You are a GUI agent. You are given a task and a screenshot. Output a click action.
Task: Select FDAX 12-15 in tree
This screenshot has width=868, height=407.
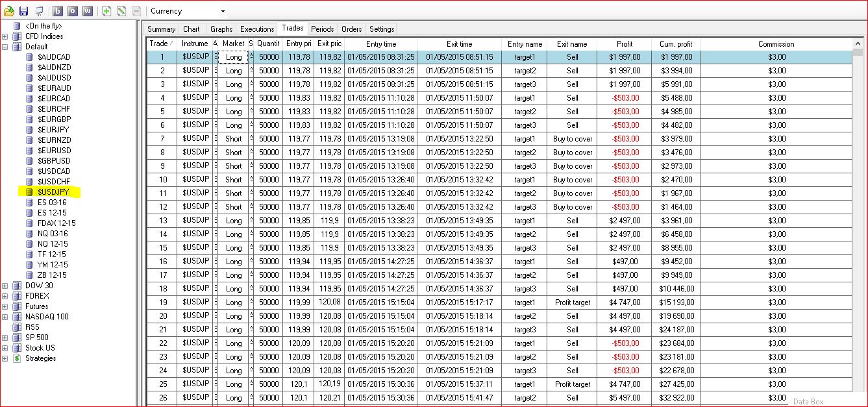click(x=56, y=223)
